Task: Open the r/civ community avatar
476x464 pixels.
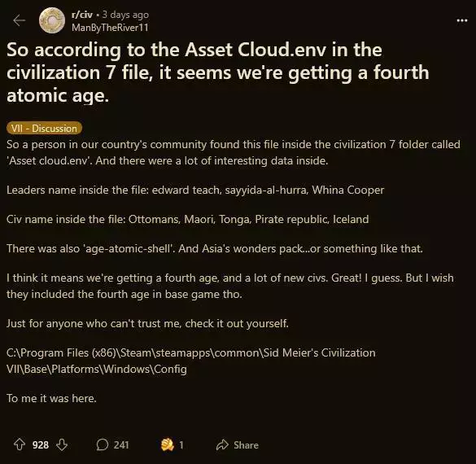Action: point(52,20)
